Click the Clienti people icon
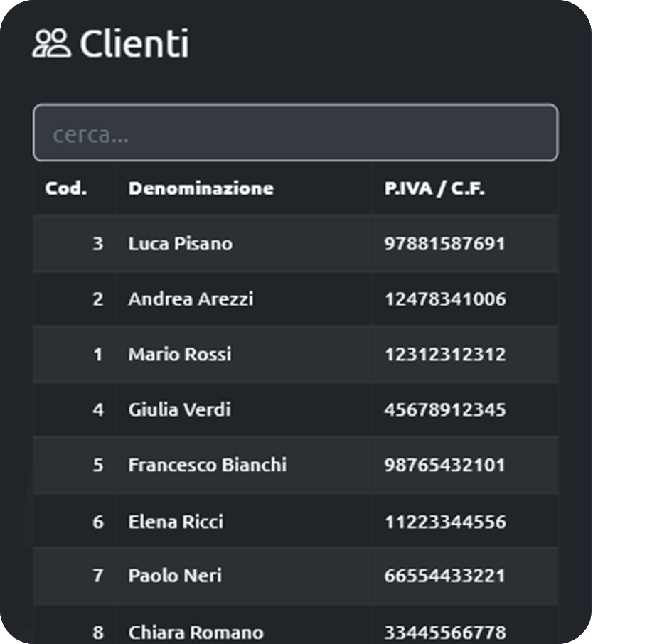This screenshot has width=657, height=644. (52, 43)
